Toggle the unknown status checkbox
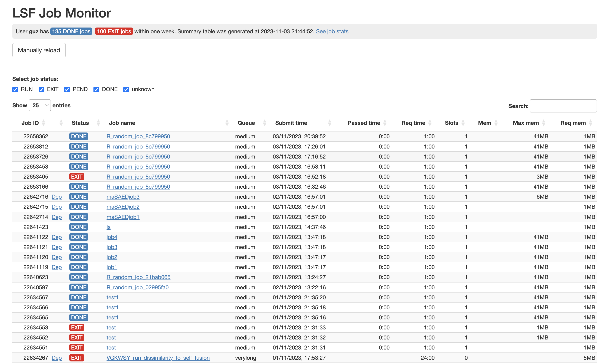The width and height of the screenshot is (603, 364). coord(126,90)
